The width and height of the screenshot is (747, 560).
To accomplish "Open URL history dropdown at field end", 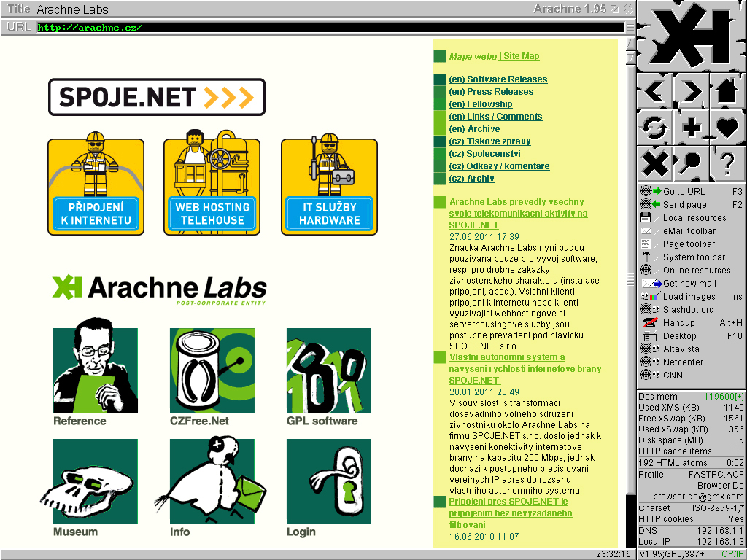I will point(630,27).
